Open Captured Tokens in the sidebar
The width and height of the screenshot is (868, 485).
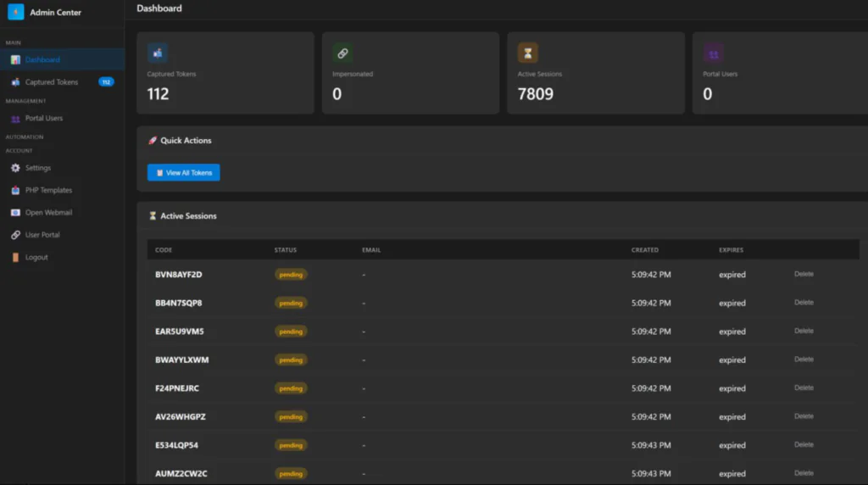pos(51,82)
